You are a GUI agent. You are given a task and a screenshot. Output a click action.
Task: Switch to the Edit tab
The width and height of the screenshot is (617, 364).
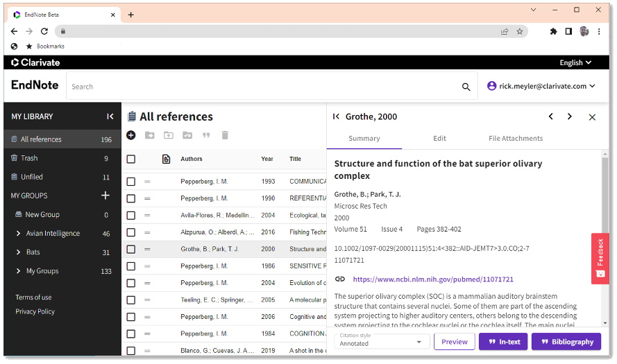coord(439,139)
